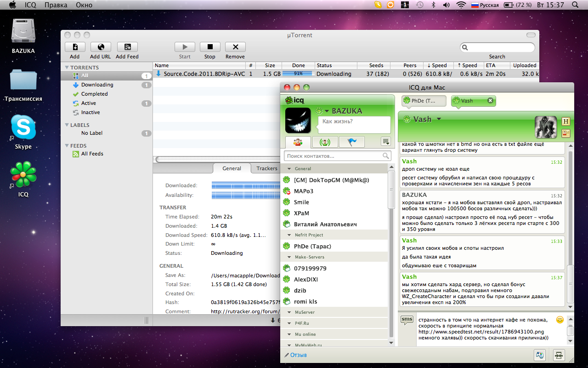Image resolution: width=588 pixels, height=368 pixels.
Task: Sort torrents by Name column
Action: point(199,65)
